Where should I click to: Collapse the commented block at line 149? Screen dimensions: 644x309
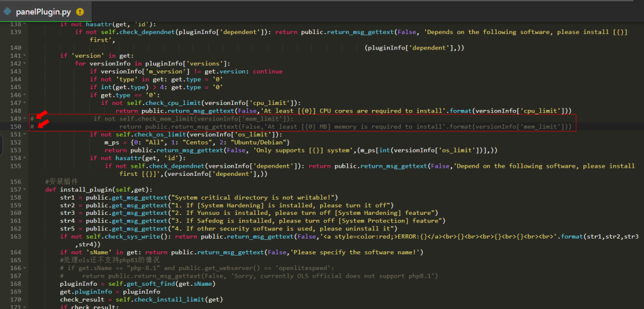coord(25,118)
